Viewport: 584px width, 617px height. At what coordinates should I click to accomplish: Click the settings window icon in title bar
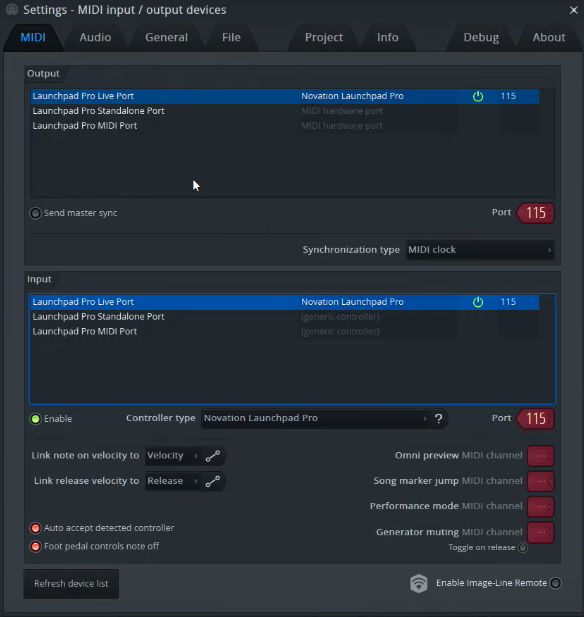12,9
